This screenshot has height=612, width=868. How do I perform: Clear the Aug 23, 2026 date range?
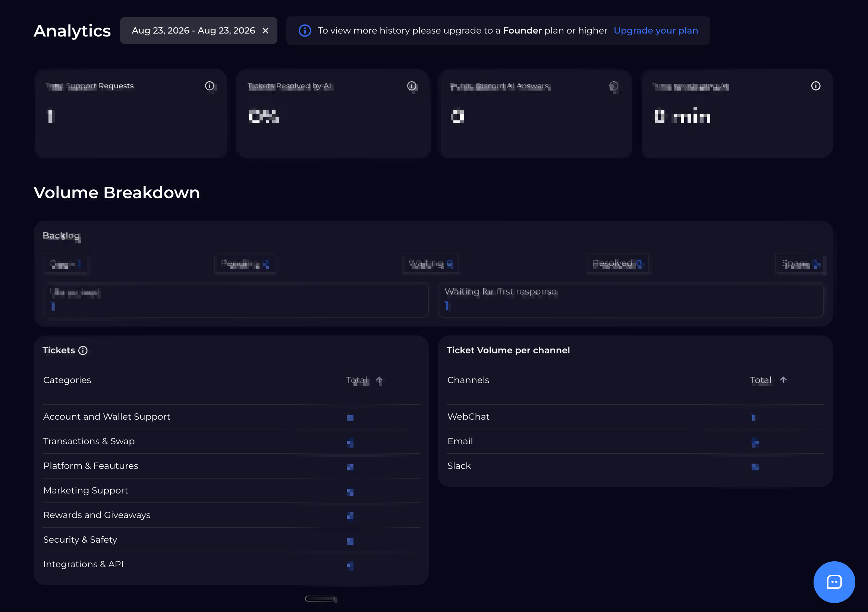point(265,31)
